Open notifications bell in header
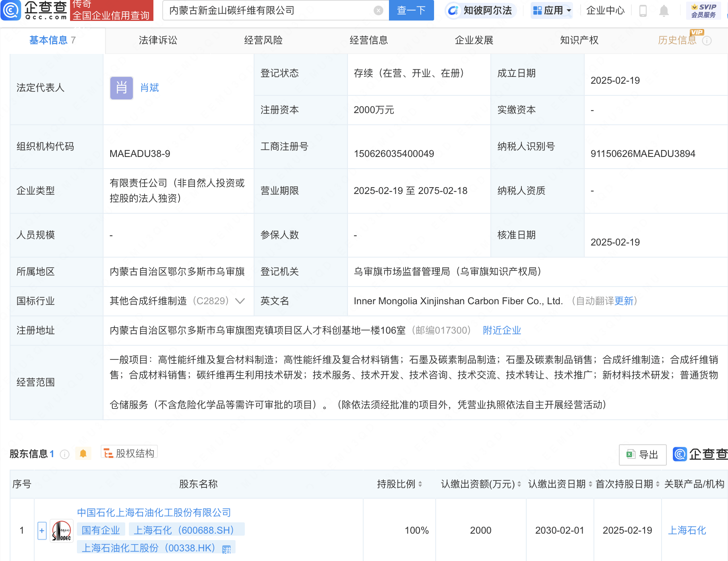 point(664,10)
